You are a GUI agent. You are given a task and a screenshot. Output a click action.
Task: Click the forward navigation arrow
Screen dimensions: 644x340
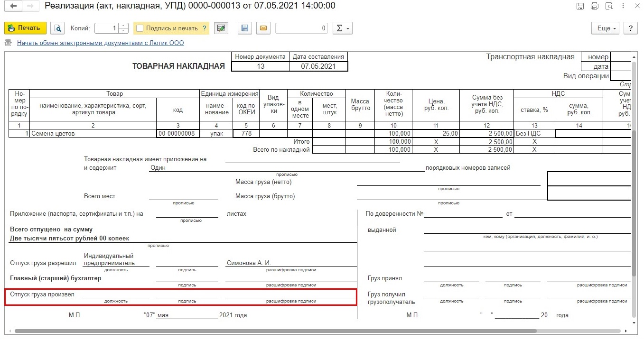30,7
